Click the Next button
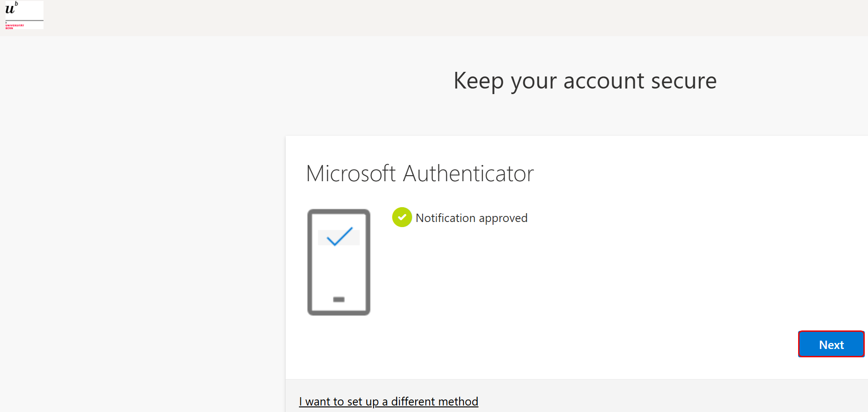 click(x=831, y=344)
